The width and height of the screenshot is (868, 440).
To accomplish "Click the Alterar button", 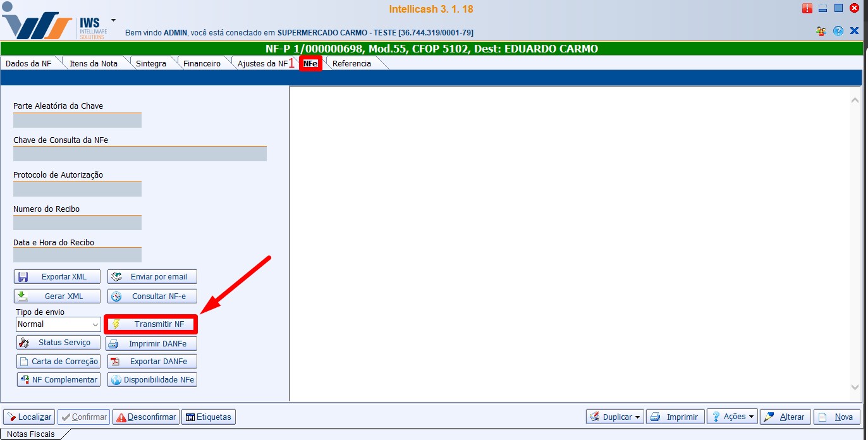I will point(785,417).
